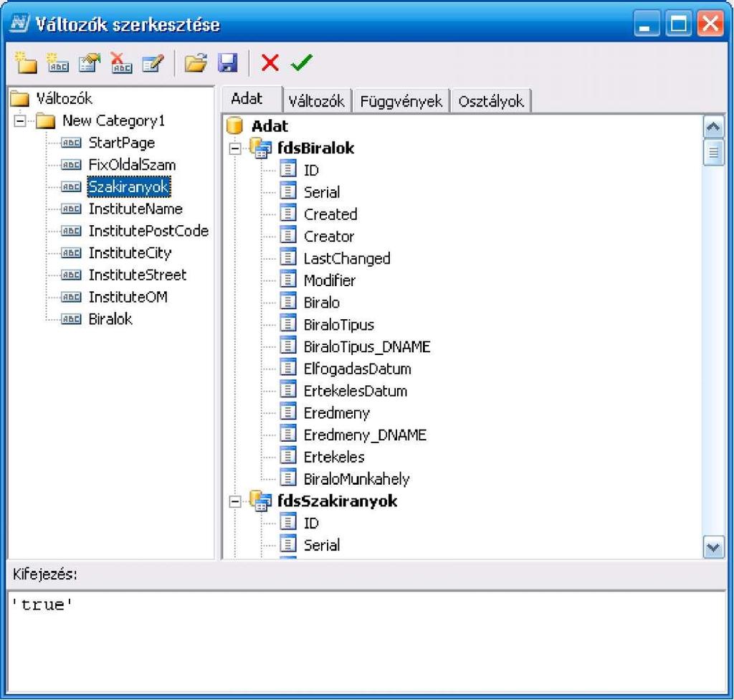Select the InstituteName variable
Screen dimensions: 734x700
pyautogui.click(x=135, y=209)
